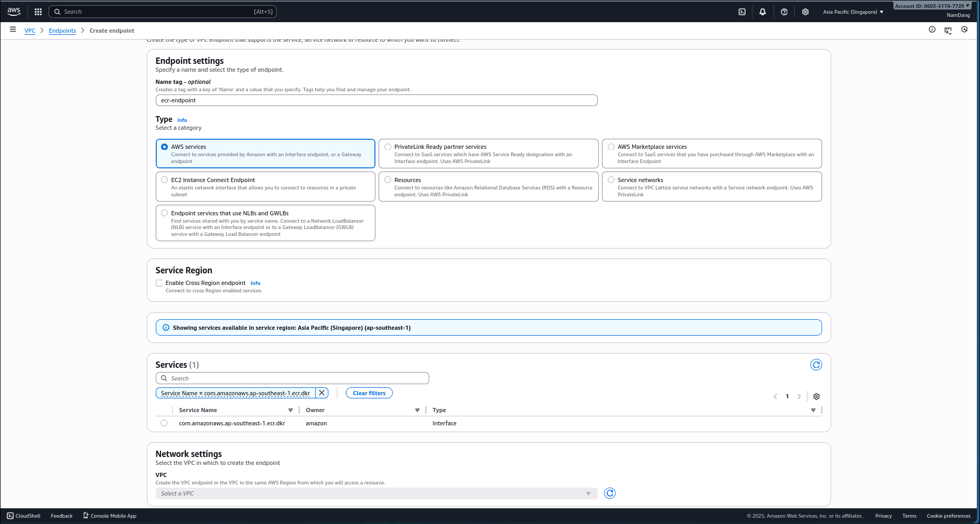Viewport: 980px width, 524px height.
Task: Toggle the left navigation hamburger menu
Action: click(x=13, y=30)
